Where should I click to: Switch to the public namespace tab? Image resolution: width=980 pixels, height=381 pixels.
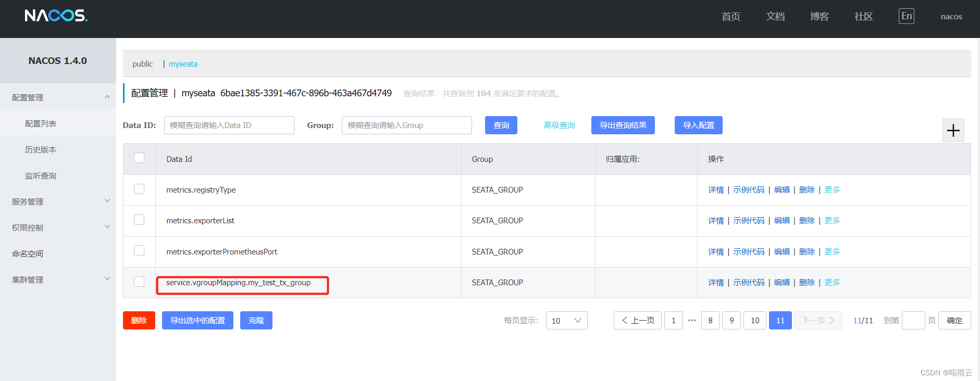tap(142, 64)
